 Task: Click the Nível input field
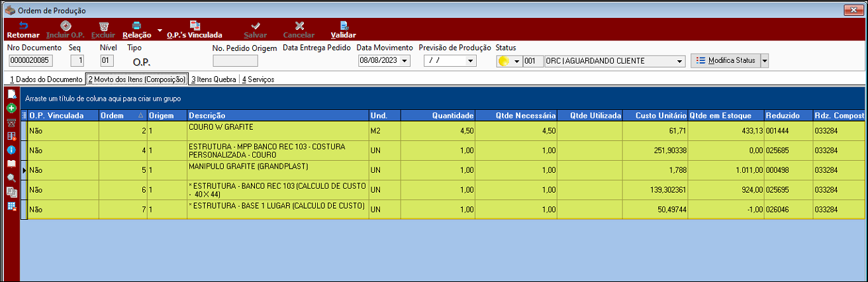(x=107, y=61)
